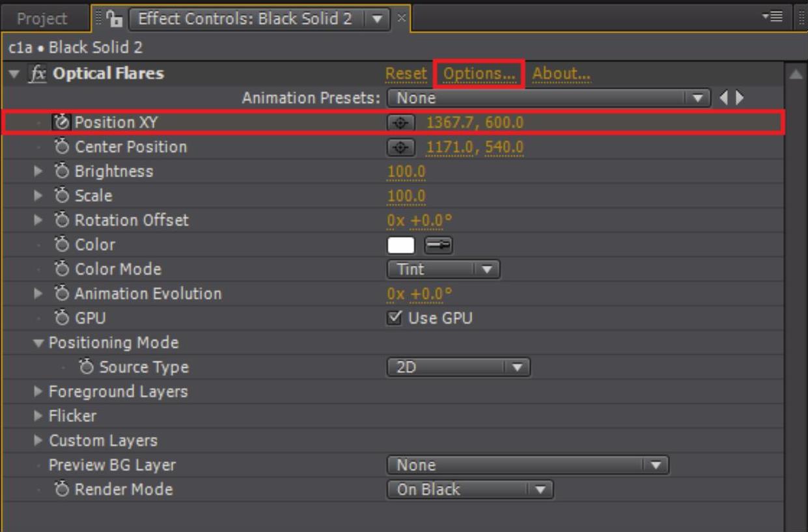Click Center Position crosshair point picker
This screenshot has width=808, height=532.
(400, 147)
